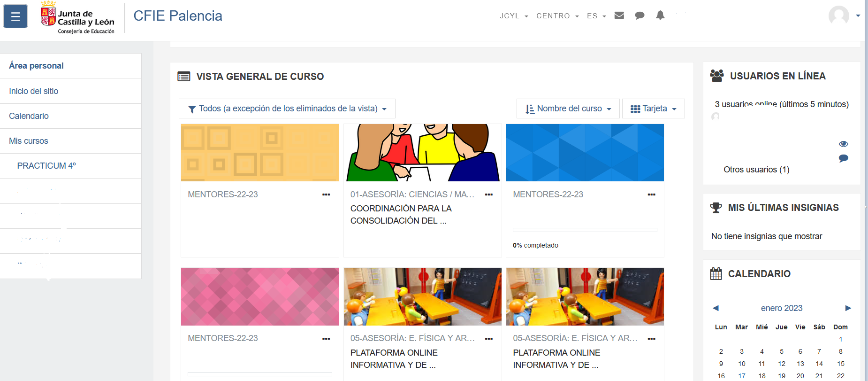Viewport: 868px width, 381px height.
Task: Open the JCYL menu
Action: (514, 16)
